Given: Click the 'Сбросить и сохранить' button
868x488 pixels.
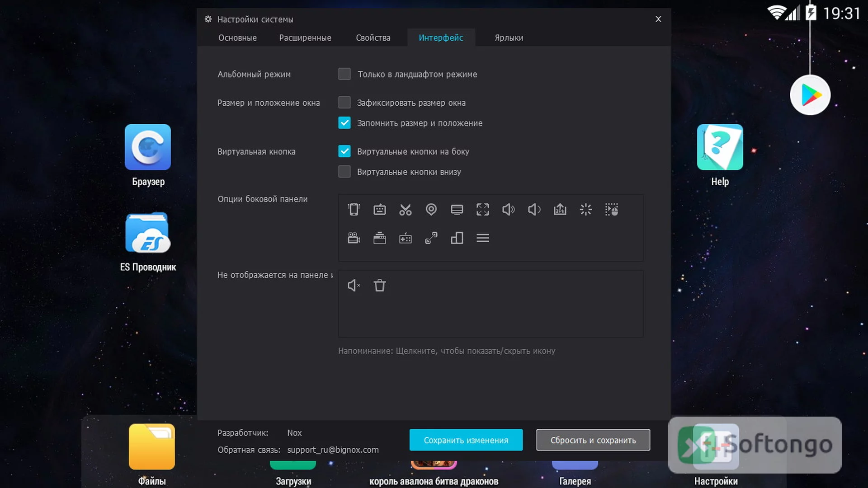Looking at the screenshot, I should point(593,440).
